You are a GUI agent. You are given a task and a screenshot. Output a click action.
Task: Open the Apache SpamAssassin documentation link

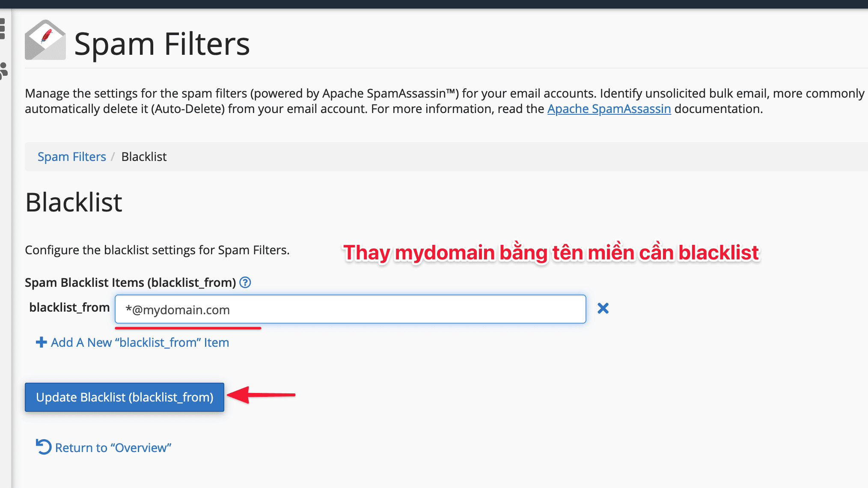pos(609,109)
